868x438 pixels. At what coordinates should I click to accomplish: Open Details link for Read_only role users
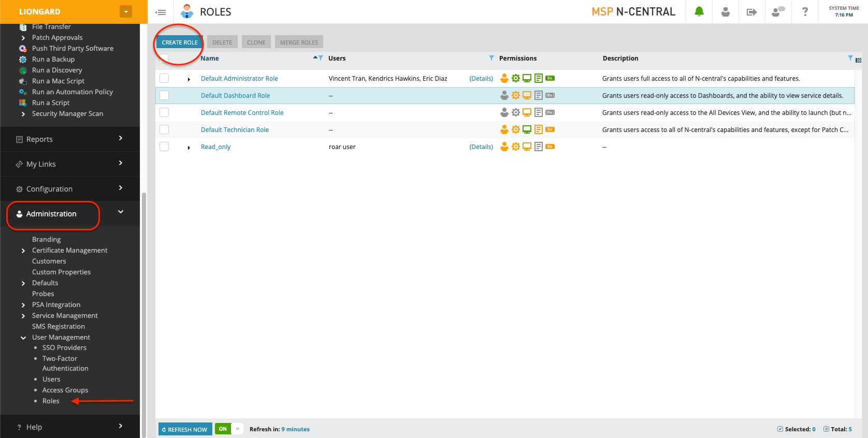click(x=481, y=147)
